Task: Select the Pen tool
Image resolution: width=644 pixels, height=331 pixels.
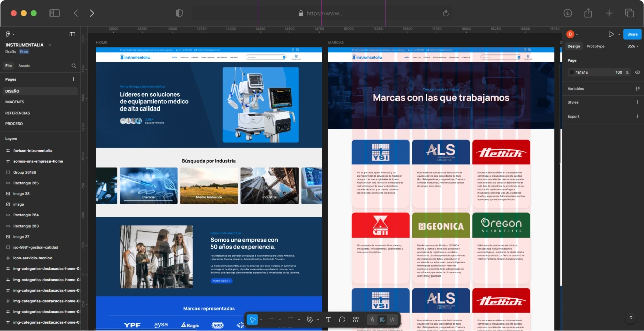Action: (310, 320)
